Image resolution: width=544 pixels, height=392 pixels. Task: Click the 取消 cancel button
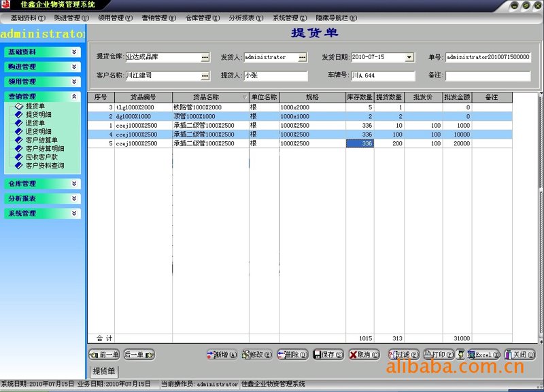coord(364,355)
